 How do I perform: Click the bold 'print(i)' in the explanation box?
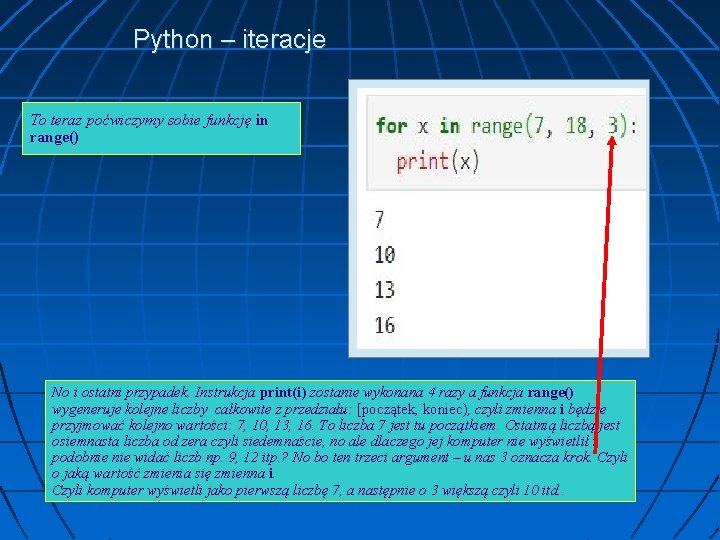(x=283, y=393)
